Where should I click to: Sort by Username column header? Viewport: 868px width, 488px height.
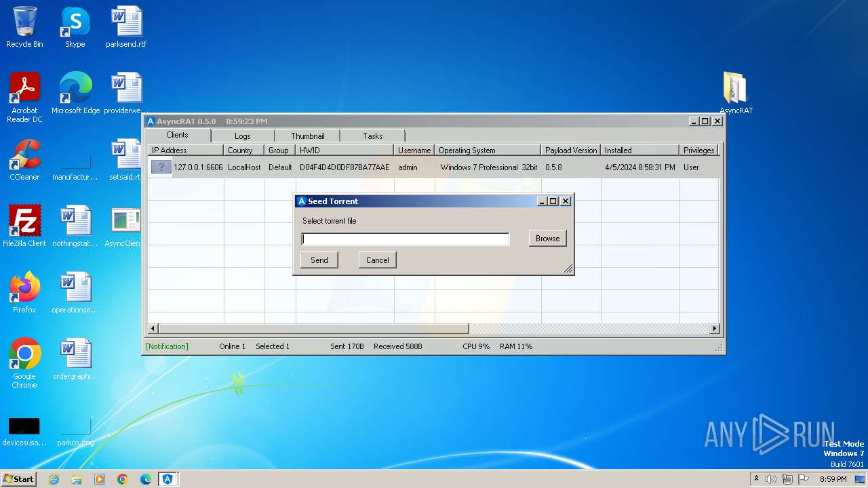click(x=414, y=150)
